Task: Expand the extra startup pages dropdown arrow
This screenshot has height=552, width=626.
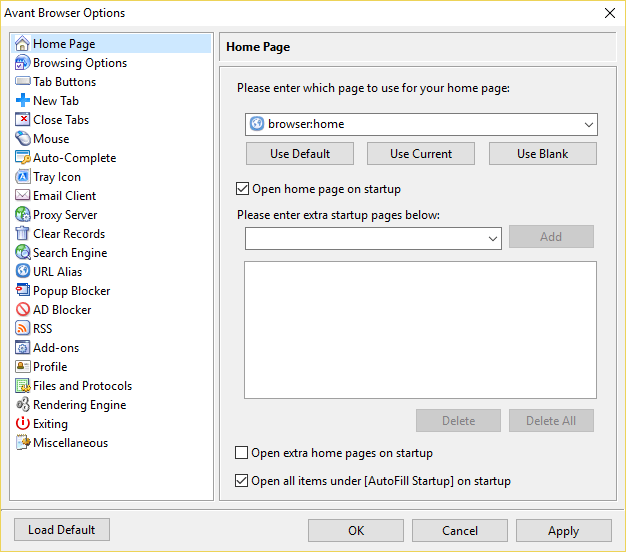Action: click(493, 239)
